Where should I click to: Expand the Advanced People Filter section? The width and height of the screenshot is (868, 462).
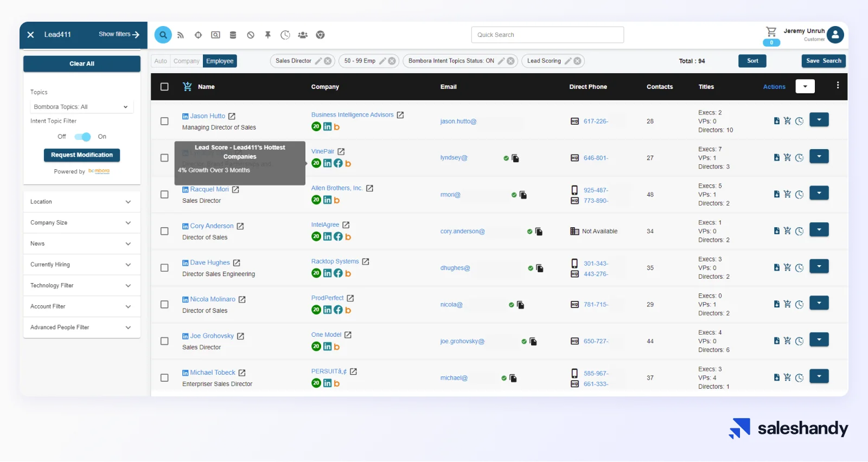(82, 328)
